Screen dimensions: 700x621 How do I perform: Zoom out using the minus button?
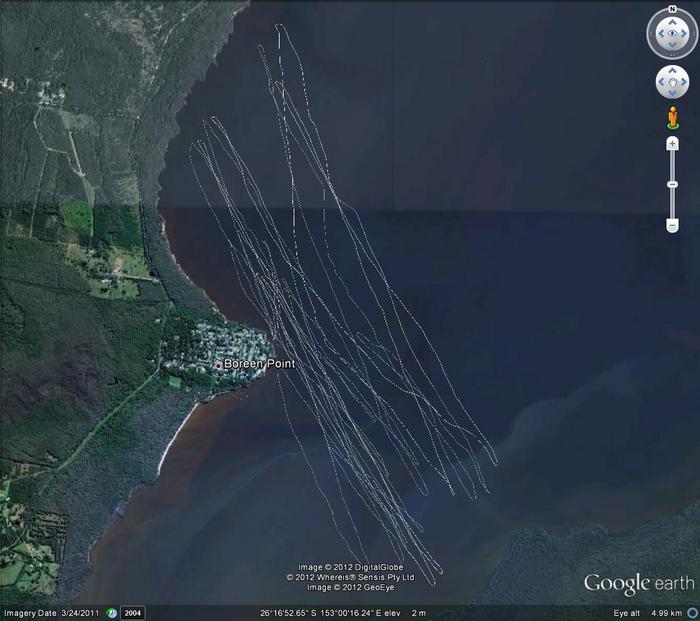coord(672,226)
